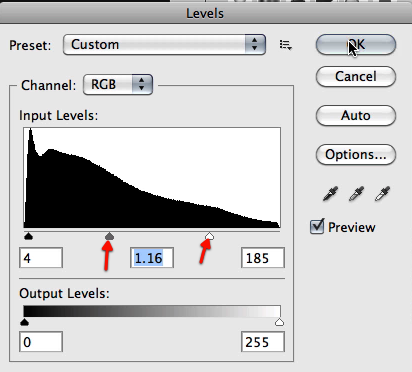Select the black point eyedropper

pyautogui.click(x=330, y=194)
